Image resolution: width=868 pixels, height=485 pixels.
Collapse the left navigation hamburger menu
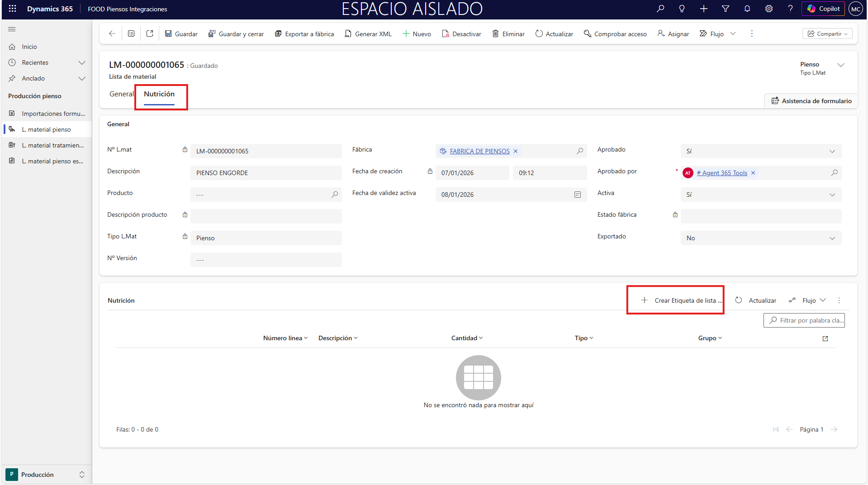coord(12,29)
